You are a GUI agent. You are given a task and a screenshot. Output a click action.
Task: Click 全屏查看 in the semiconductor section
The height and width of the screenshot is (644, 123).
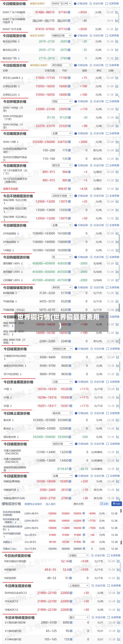coord(114,617)
